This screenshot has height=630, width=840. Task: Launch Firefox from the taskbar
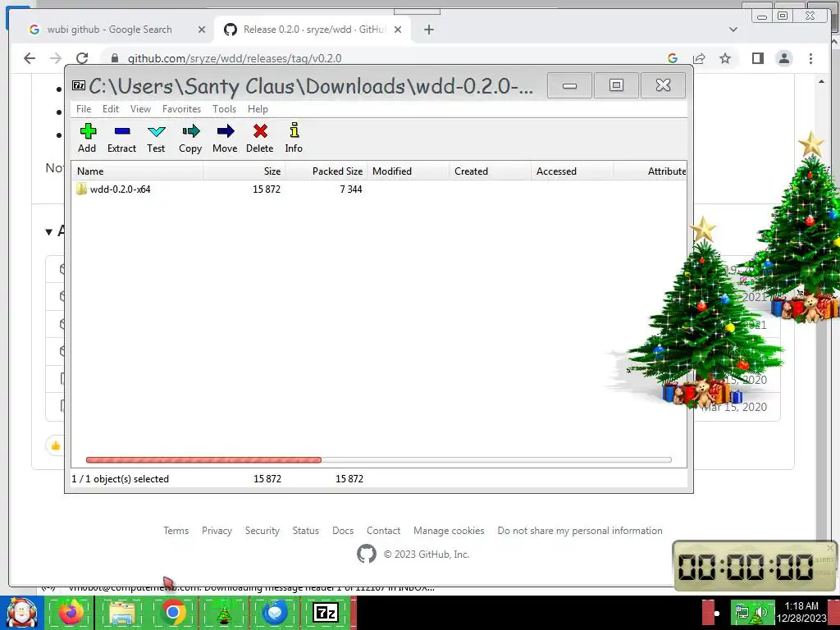click(71, 613)
